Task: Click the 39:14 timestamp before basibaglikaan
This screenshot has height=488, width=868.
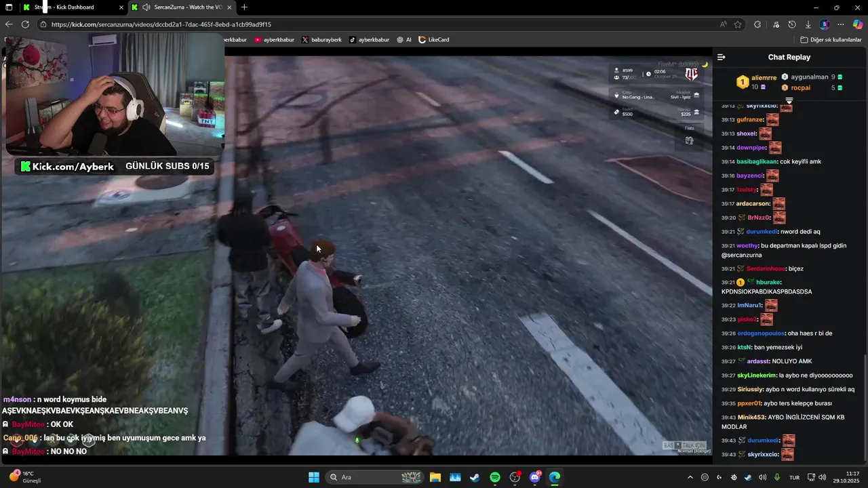Action: [x=728, y=162]
